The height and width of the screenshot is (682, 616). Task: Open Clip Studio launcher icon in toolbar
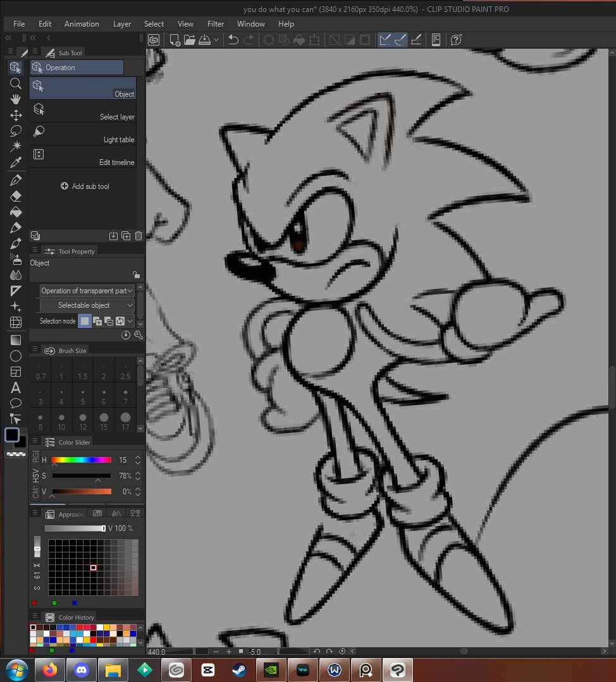pos(154,40)
